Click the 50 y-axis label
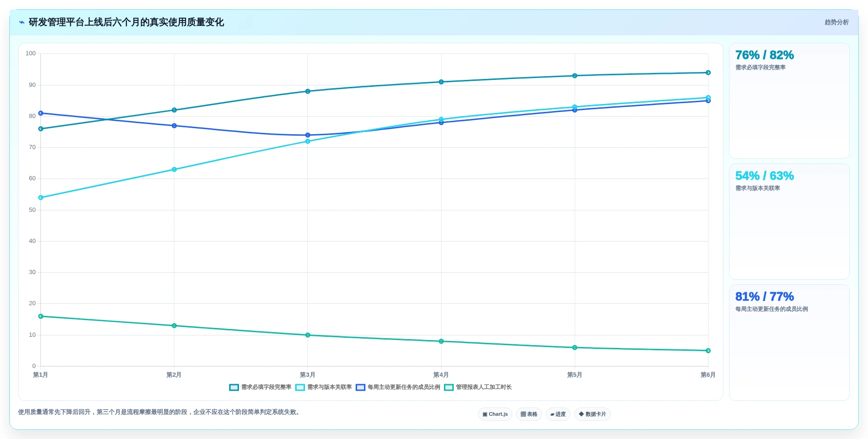 [32, 210]
